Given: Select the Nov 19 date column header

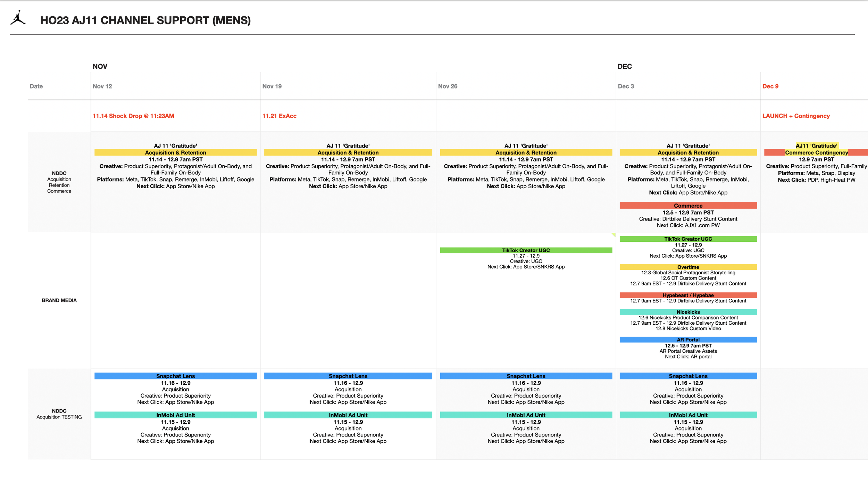Looking at the screenshot, I should click(272, 86).
